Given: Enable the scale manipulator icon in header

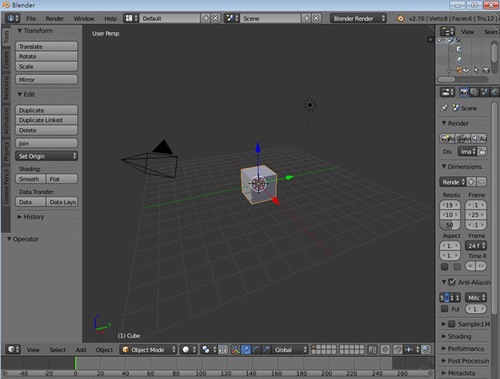Looking at the screenshot, I should pyautogui.click(x=266, y=349).
